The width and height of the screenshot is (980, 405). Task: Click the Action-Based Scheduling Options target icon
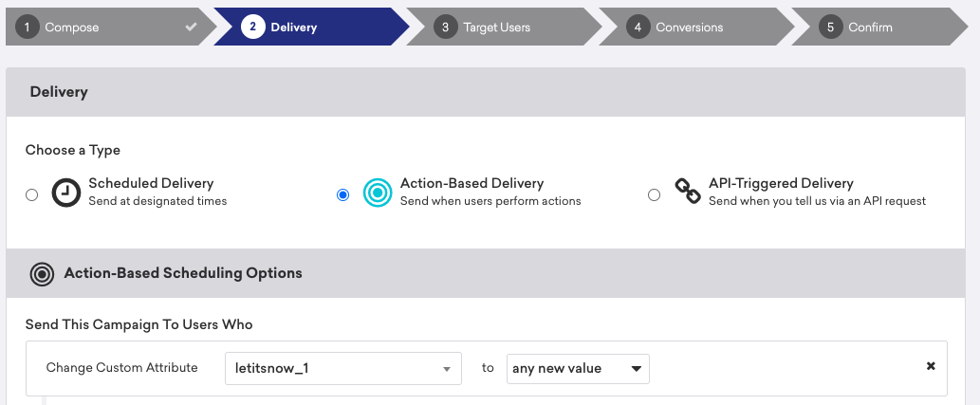tap(42, 274)
